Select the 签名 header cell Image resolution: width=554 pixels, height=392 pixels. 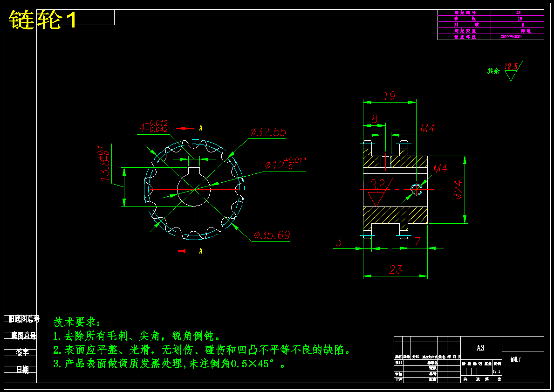coord(442,357)
